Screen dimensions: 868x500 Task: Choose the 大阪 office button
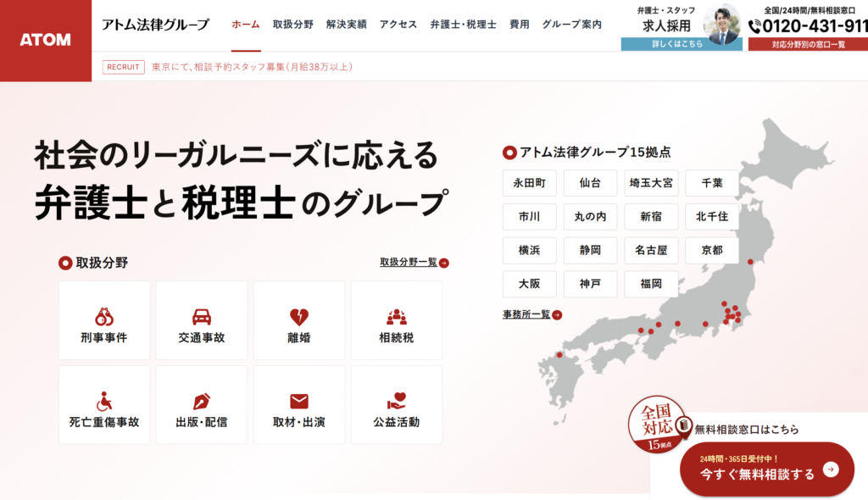coord(529,284)
